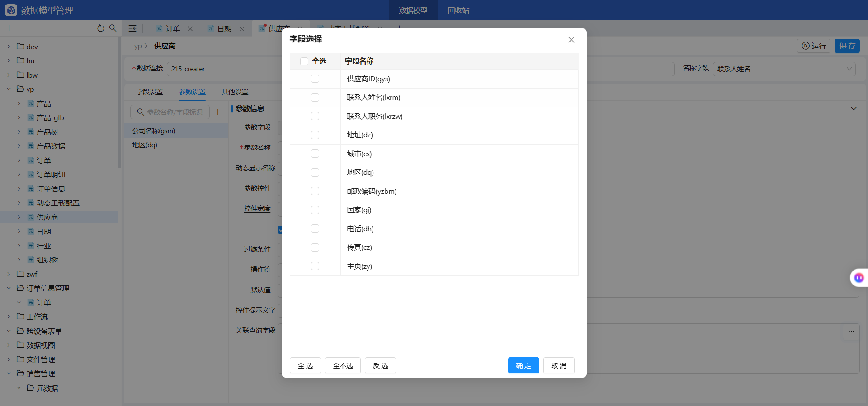Screen dimensions: 868x406
Task: Click the dev folder icon
Action: [20, 46]
